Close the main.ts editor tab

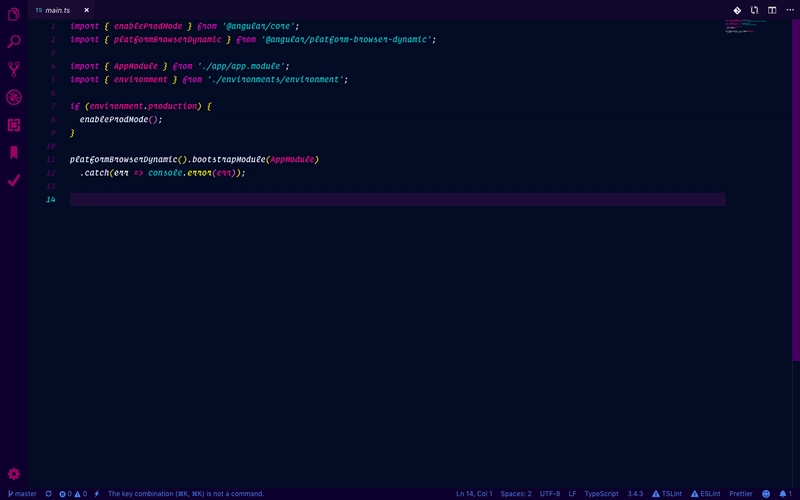click(x=86, y=10)
